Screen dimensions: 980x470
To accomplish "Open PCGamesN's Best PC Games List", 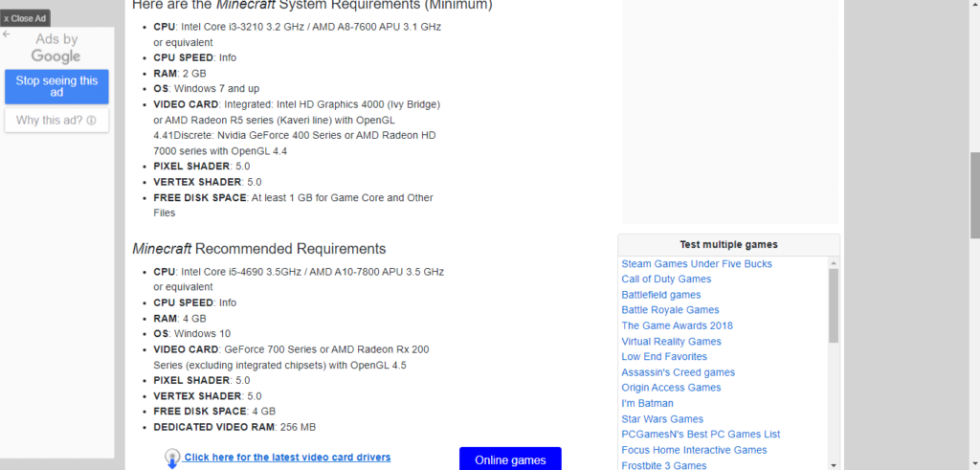I will (x=701, y=434).
